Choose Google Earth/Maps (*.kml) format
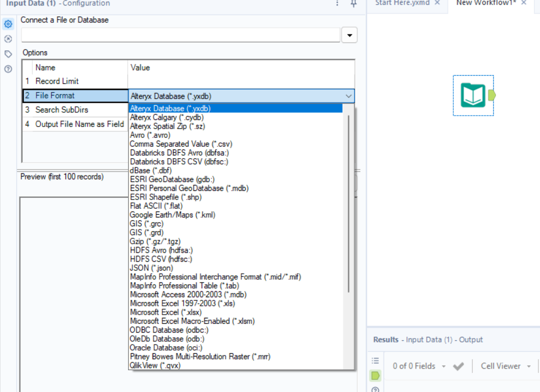540x392 pixels. pyautogui.click(x=235, y=215)
